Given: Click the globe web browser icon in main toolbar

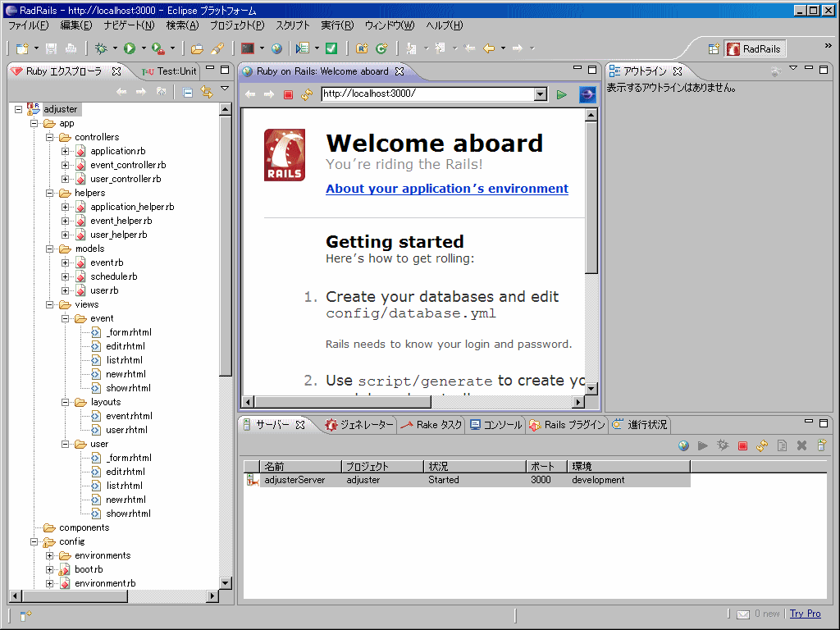Looking at the screenshot, I should pyautogui.click(x=276, y=48).
